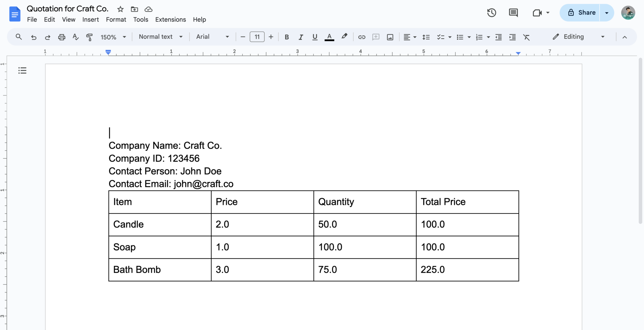Open the font family dropdown
The width and height of the screenshot is (644, 330).
pos(212,37)
